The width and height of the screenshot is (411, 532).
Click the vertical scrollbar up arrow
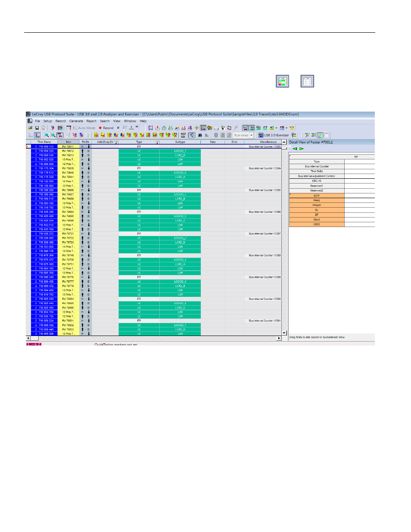click(284, 142)
